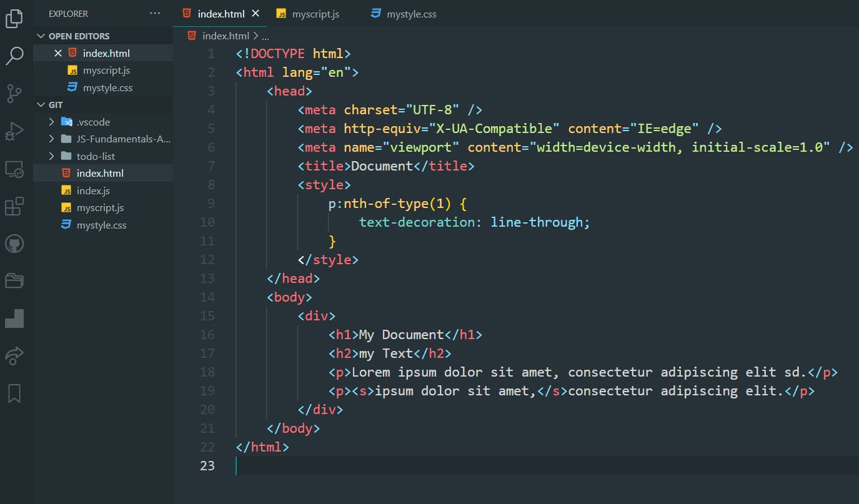Click the "viewport" name value
This screenshot has height=504, width=859.
(420, 147)
